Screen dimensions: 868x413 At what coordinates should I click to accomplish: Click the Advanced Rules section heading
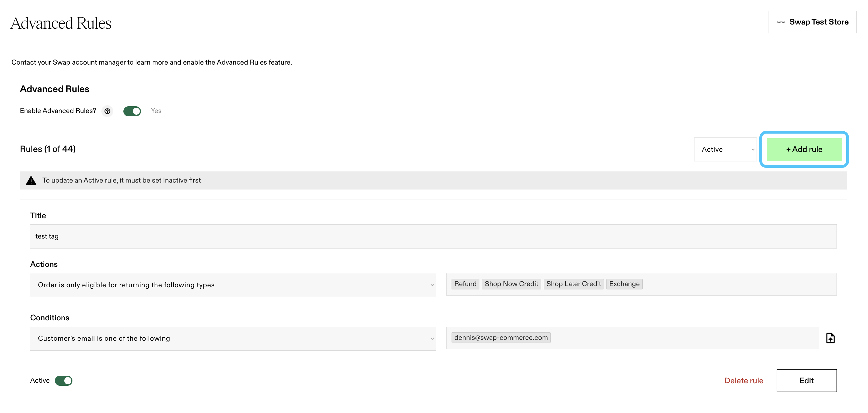(x=55, y=89)
